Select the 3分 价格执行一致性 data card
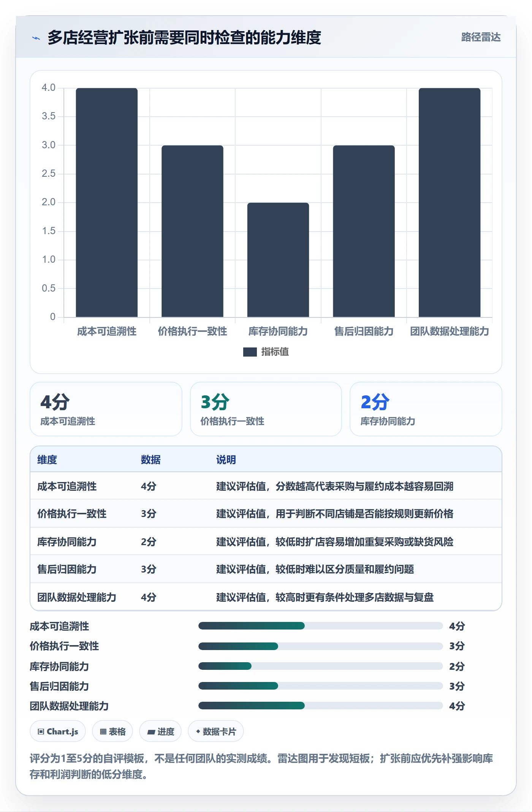This screenshot has height=812, width=532. [266, 409]
